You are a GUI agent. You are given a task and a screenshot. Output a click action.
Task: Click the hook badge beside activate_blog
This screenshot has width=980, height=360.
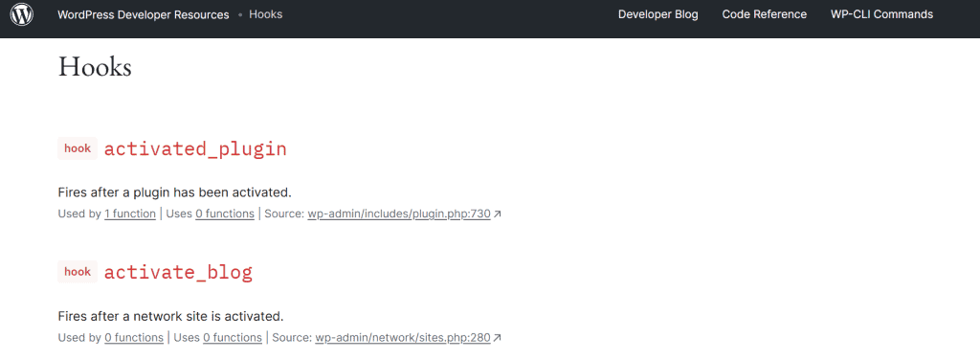(78, 272)
